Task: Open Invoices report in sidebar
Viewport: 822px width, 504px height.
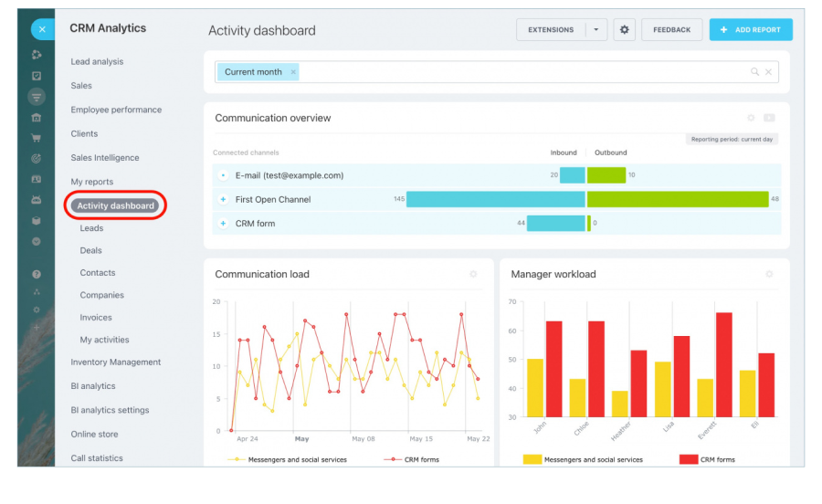Action: [95, 318]
